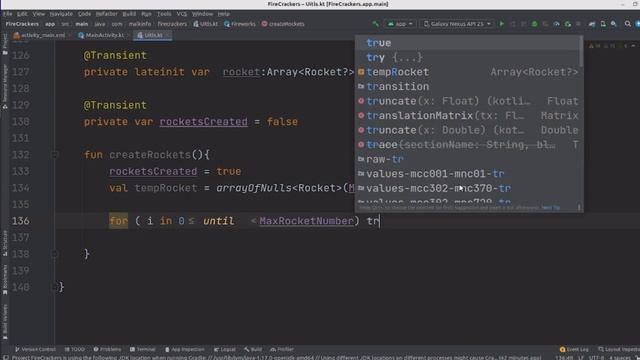Image resolution: width=640 pixels, height=360 pixels.
Task: Open the app run configuration dropdown
Action: pyautogui.click(x=400, y=24)
